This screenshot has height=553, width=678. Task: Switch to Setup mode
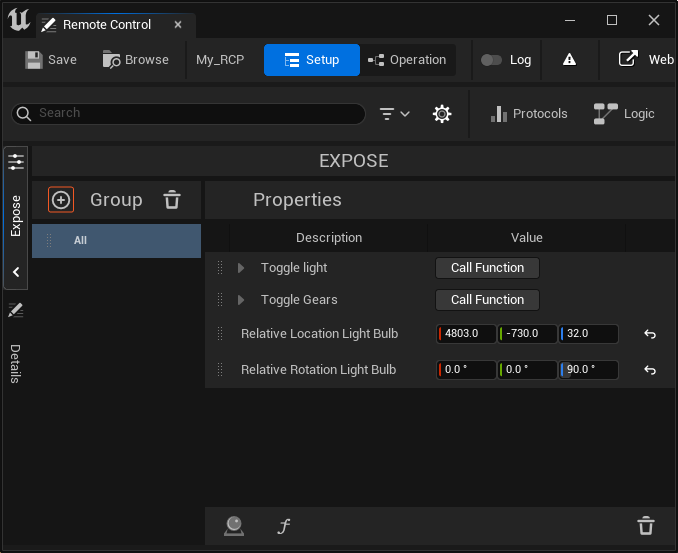click(311, 60)
